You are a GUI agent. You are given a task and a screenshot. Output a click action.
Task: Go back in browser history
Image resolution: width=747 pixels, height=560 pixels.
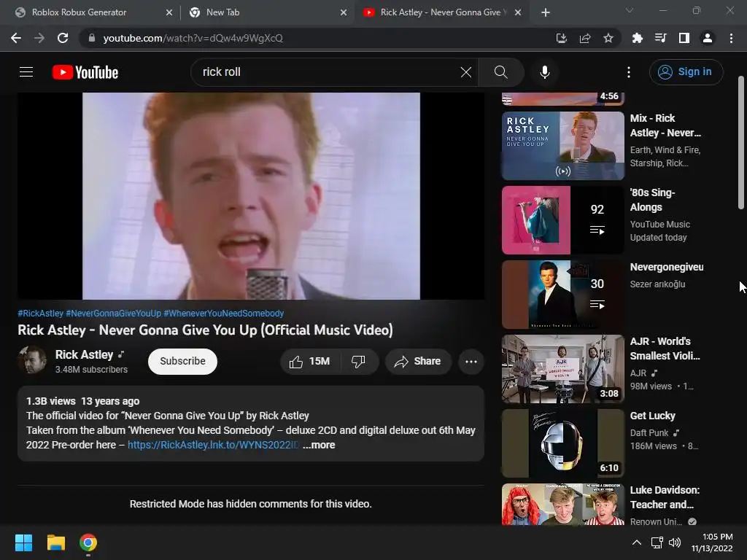coord(16,38)
